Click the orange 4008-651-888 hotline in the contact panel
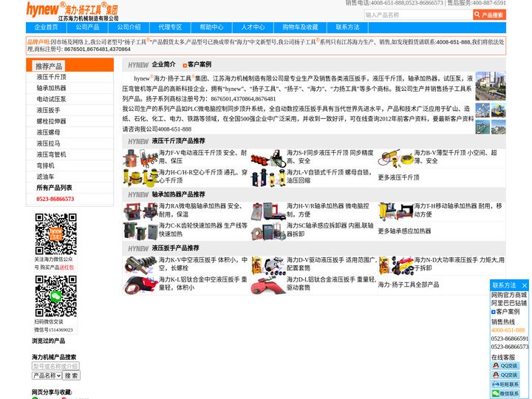The width and height of the screenshot is (532, 399). 508,330
